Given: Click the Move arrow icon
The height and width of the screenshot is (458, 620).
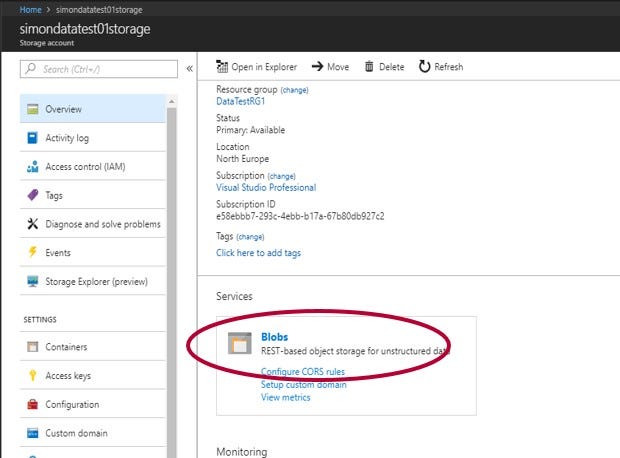Looking at the screenshot, I should 317,66.
